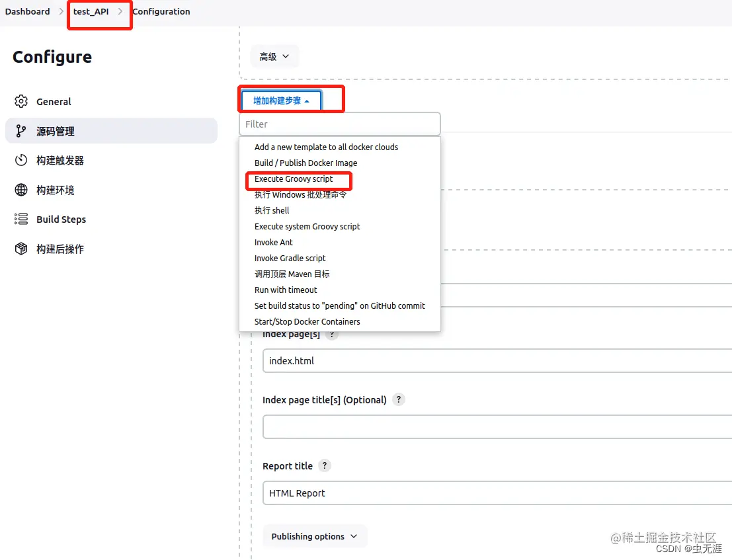This screenshot has height=560, width=732.
Task: Open help for Index page[s]
Action: [332, 334]
